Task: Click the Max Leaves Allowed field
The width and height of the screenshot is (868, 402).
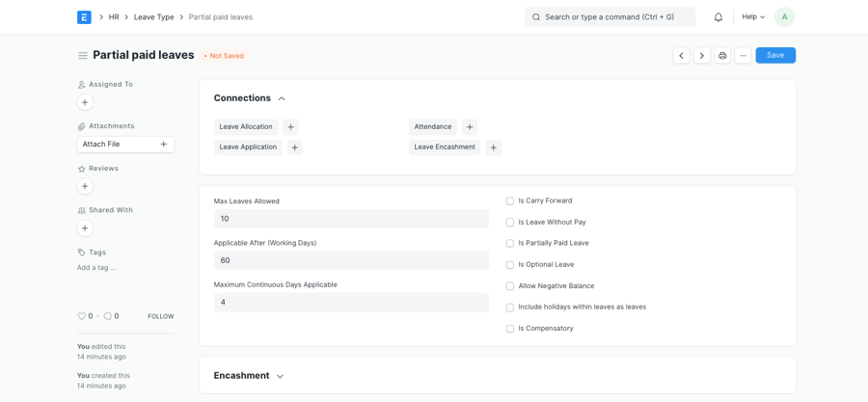Action: 351,219
